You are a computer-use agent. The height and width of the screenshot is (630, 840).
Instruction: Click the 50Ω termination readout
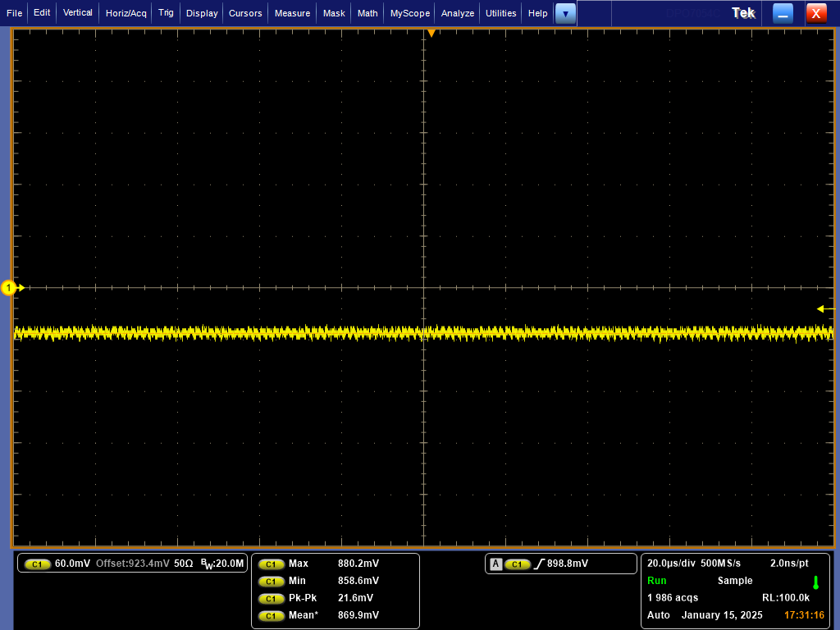tap(183, 564)
